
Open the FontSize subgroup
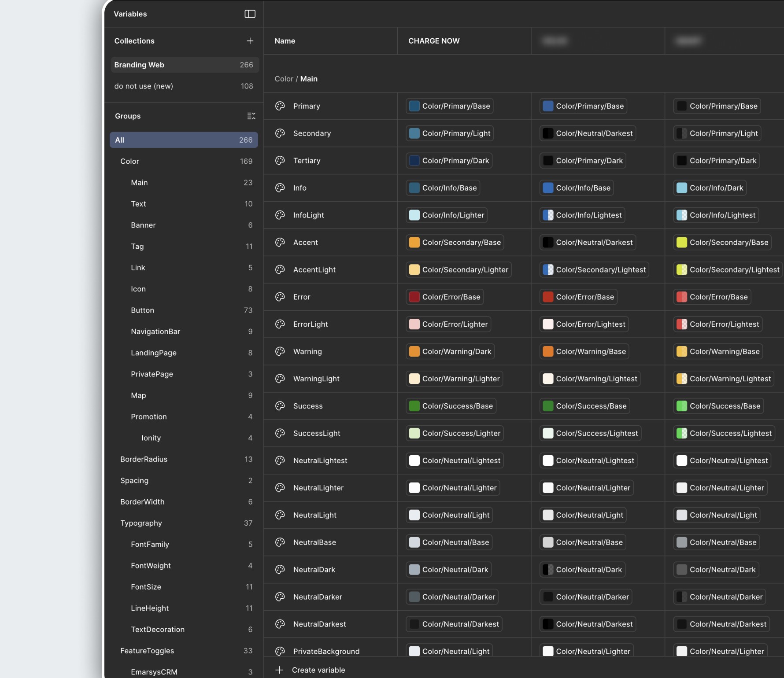184,587
